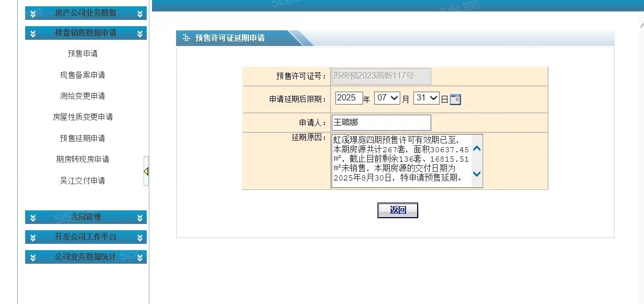Click the 延期原因： label
This screenshot has height=304, width=644.
click(x=309, y=138)
